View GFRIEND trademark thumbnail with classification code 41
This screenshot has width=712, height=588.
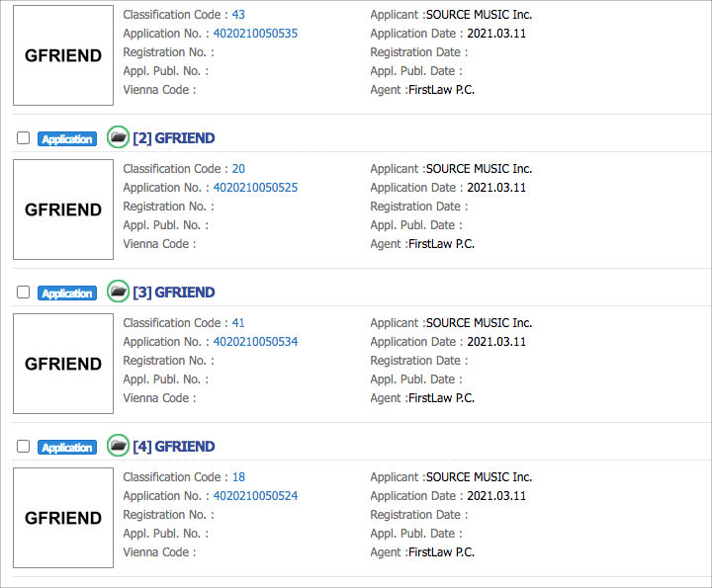[63, 364]
